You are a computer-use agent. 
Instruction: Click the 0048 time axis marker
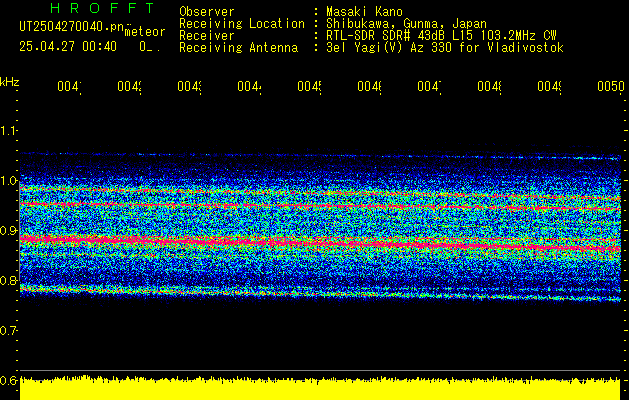[x=489, y=86]
